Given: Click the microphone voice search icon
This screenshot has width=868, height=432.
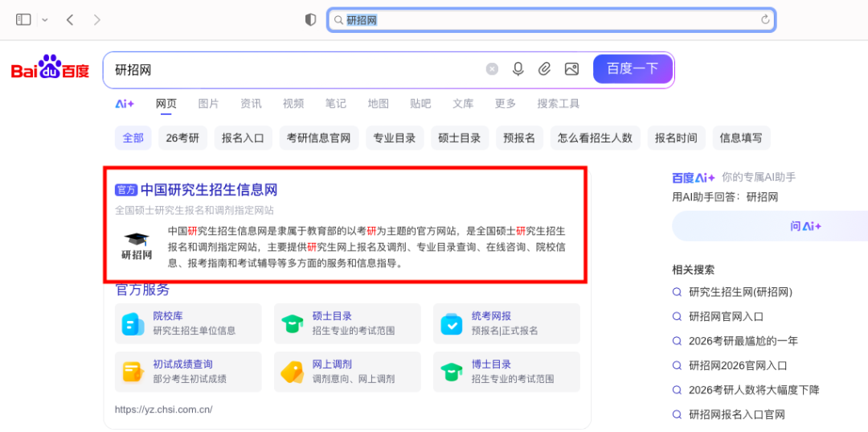Looking at the screenshot, I should click(518, 69).
